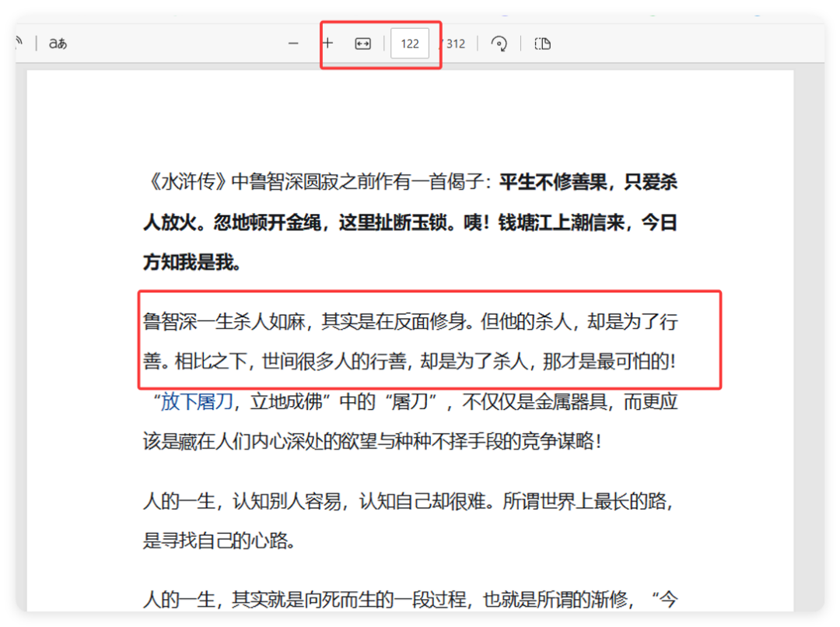
Task: Click the paragraph starting "鲁智深一生杀人如麻"
Action: (x=411, y=342)
